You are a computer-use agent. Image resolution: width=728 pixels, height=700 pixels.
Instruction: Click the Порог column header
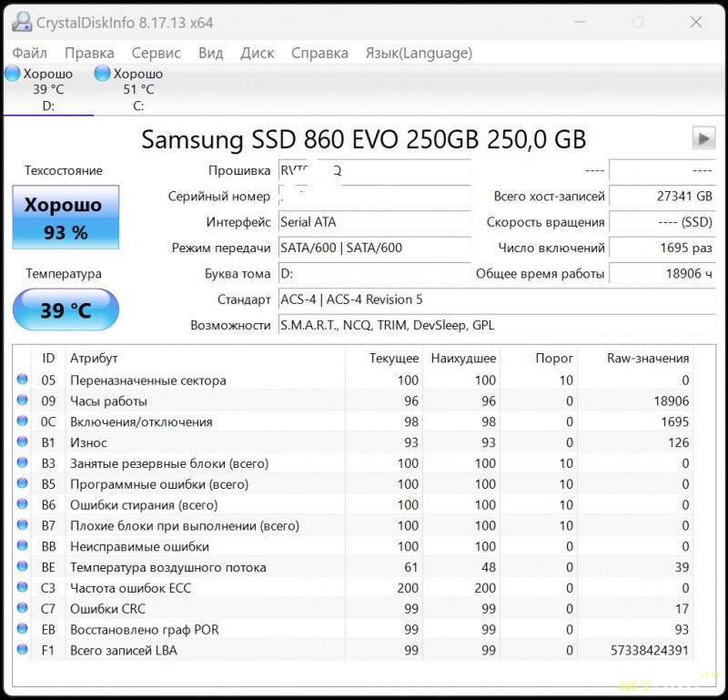(539, 358)
